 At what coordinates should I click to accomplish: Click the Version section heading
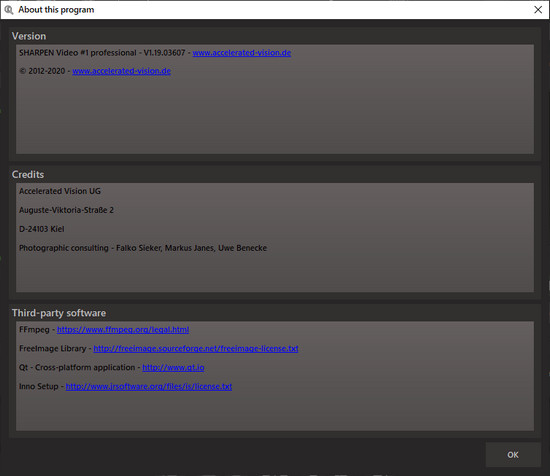pos(29,36)
